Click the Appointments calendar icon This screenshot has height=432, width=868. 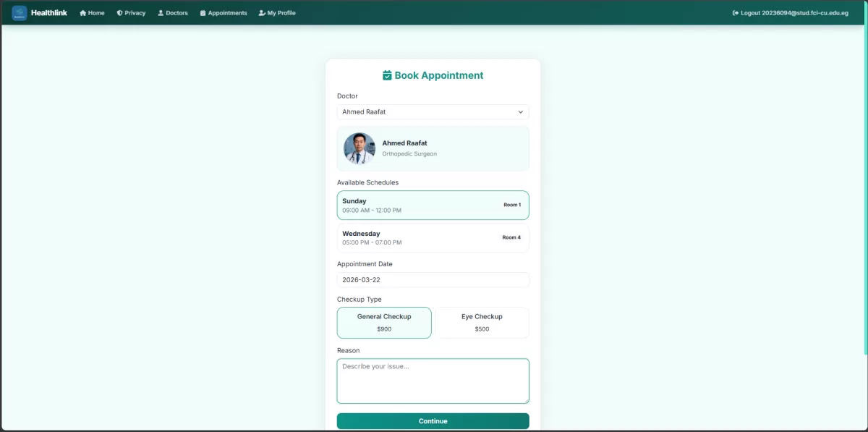(203, 13)
